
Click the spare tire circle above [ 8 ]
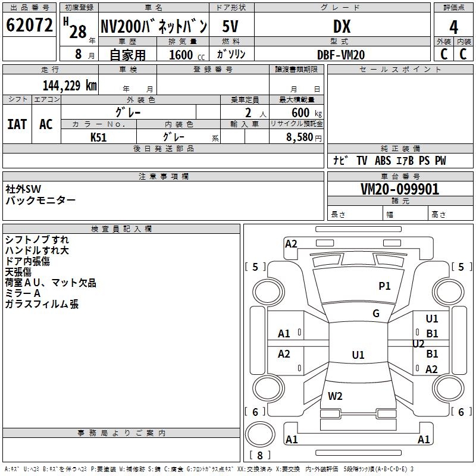coord(260,434)
